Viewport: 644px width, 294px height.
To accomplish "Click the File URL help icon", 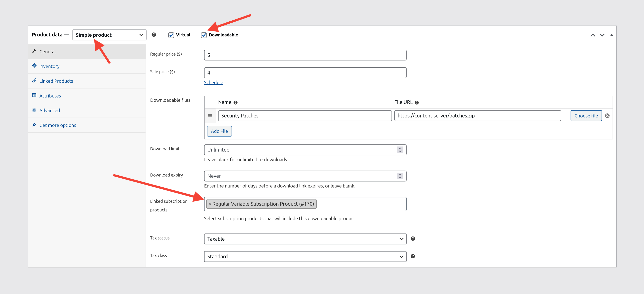I will 417,103.
